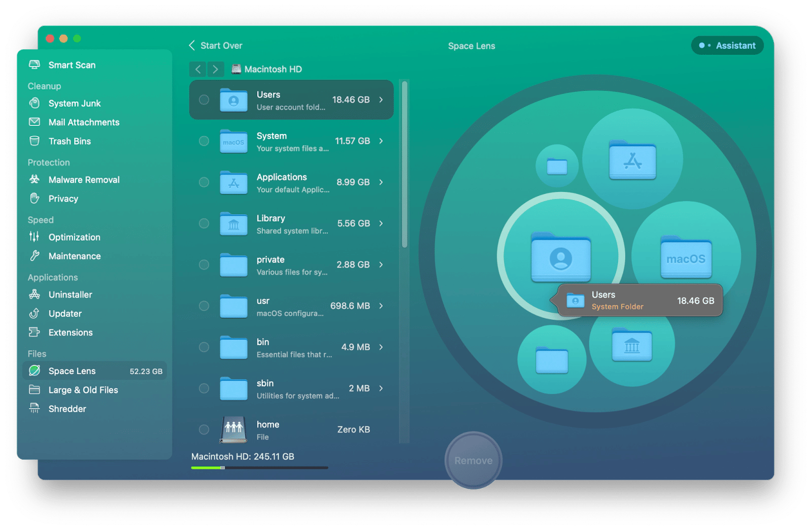Go back with the left navigation arrow
The image size is (812, 530).
(x=198, y=69)
